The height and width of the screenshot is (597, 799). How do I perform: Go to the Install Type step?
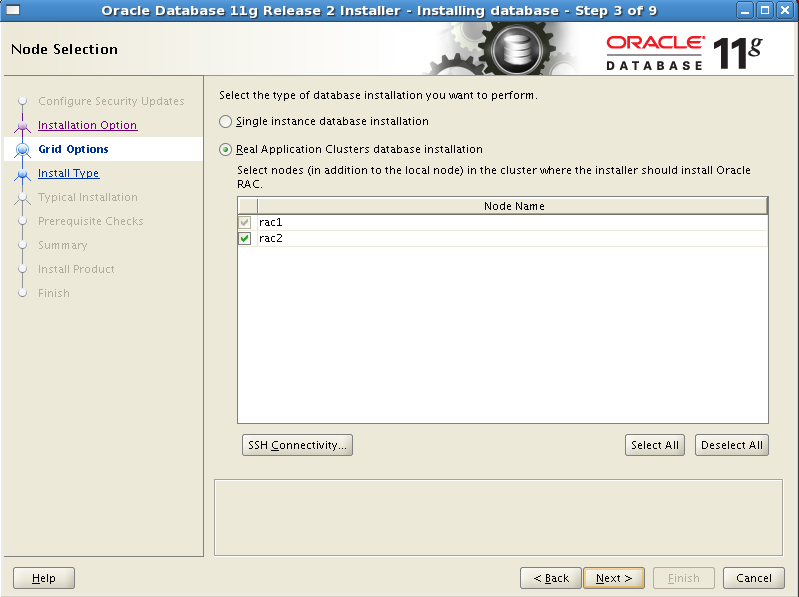68,173
